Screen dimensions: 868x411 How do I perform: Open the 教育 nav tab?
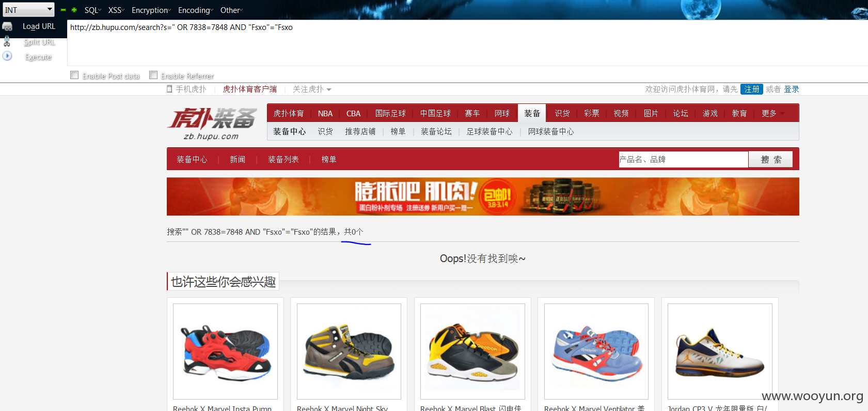(x=739, y=113)
